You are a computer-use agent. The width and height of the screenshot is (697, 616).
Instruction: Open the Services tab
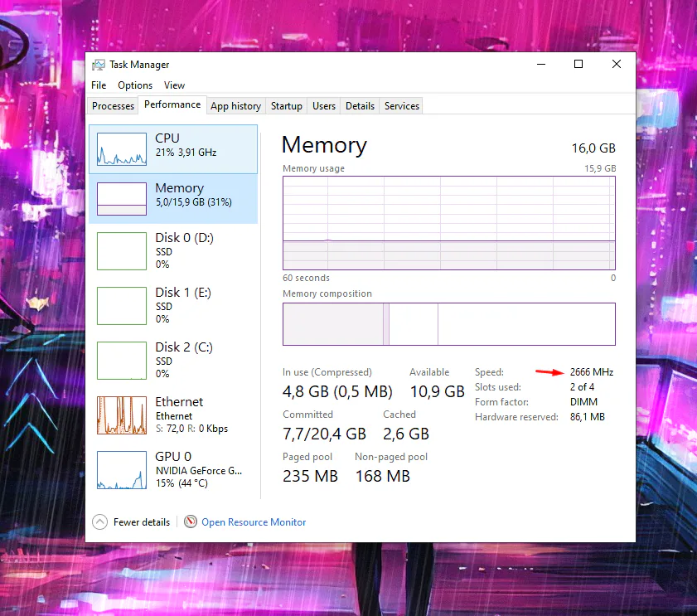point(402,106)
